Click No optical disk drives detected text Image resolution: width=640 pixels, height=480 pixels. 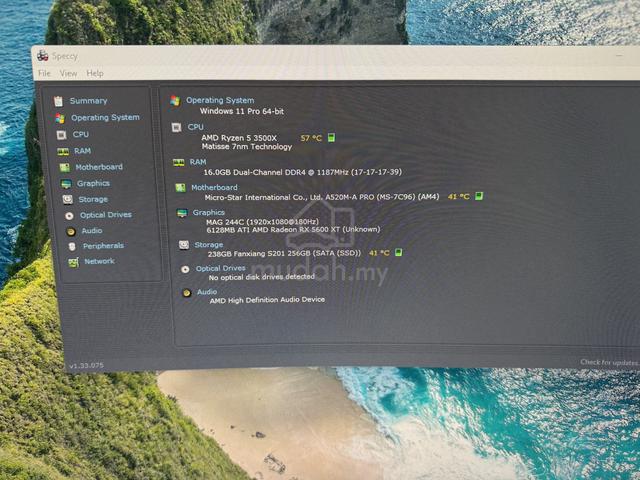coord(261,277)
